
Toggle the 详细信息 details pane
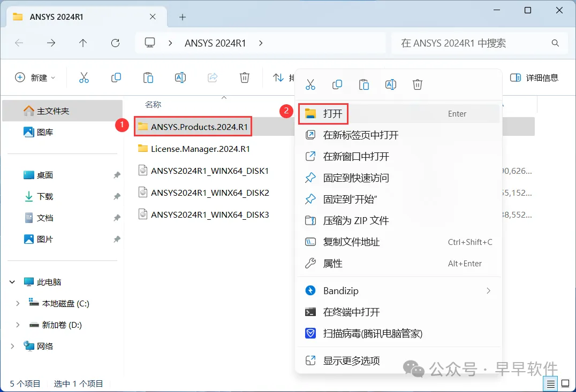click(534, 78)
